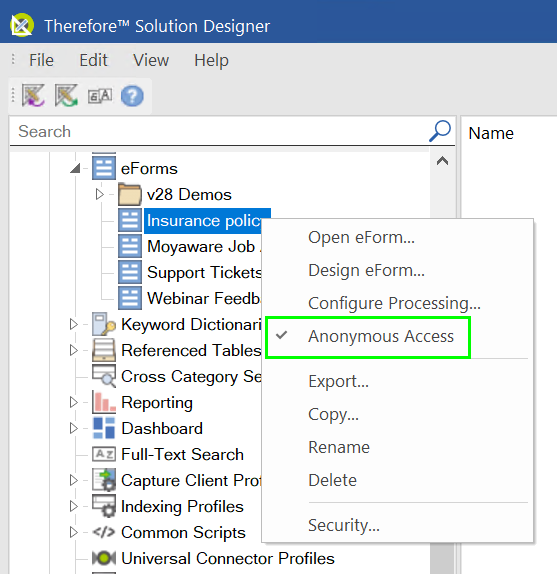Expand the Keyword Dictionaries node
Image resolution: width=557 pixels, height=574 pixels.
[x=74, y=324]
